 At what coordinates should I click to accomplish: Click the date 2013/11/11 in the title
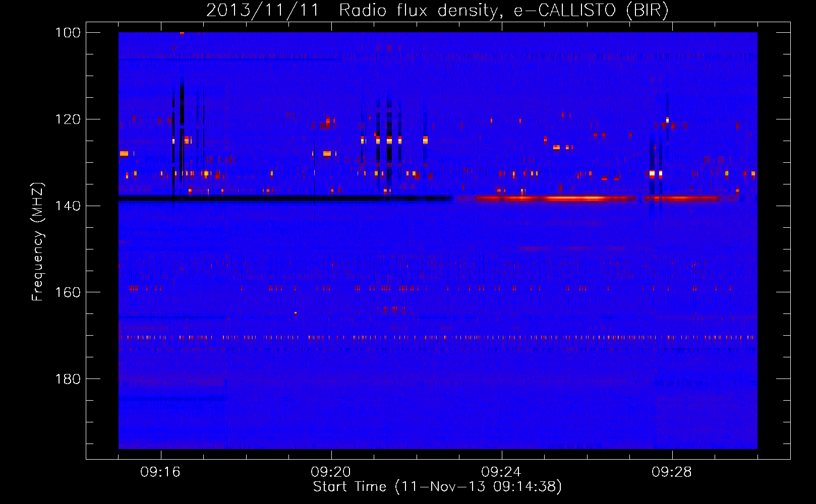263,10
